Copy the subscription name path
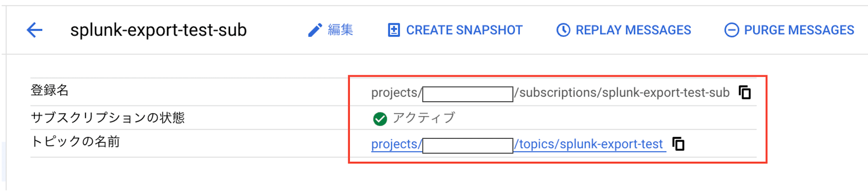Viewport: 868px width, 196px height. [745, 92]
